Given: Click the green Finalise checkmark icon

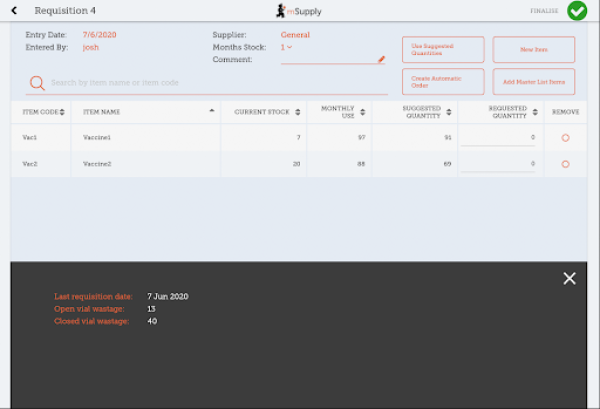Looking at the screenshot, I should pyautogui.click(x=577, y=11).
